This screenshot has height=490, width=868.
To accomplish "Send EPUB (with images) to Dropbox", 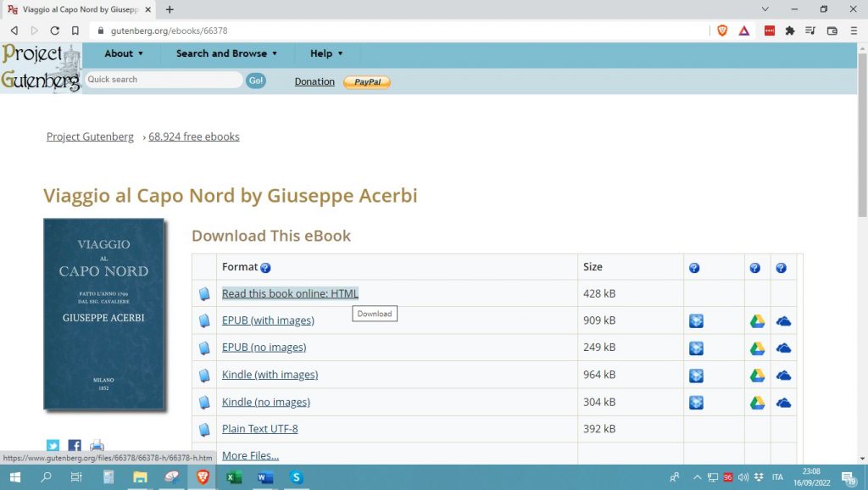I will pos(696,321).
